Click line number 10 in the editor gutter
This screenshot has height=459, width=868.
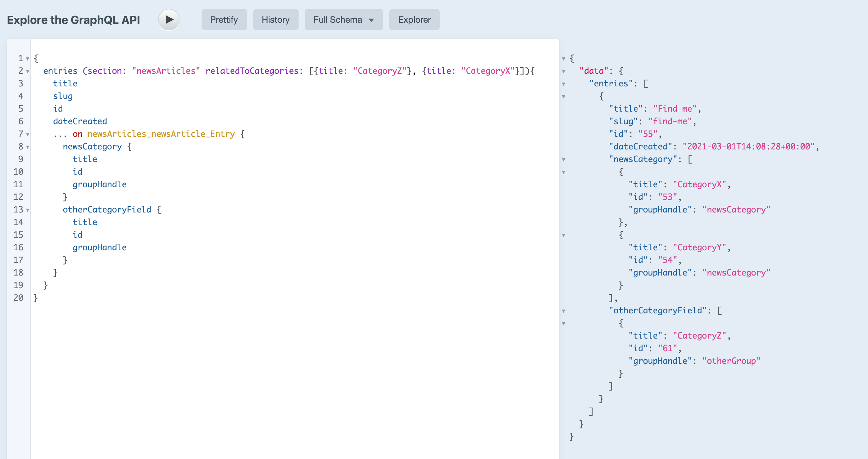(19, 172)
